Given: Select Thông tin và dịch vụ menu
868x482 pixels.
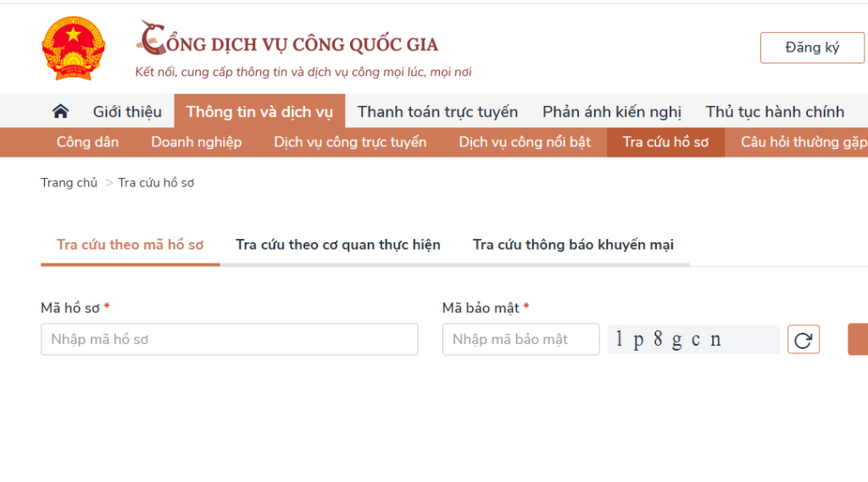Looking at the screenshot, I should coord(259,111).
